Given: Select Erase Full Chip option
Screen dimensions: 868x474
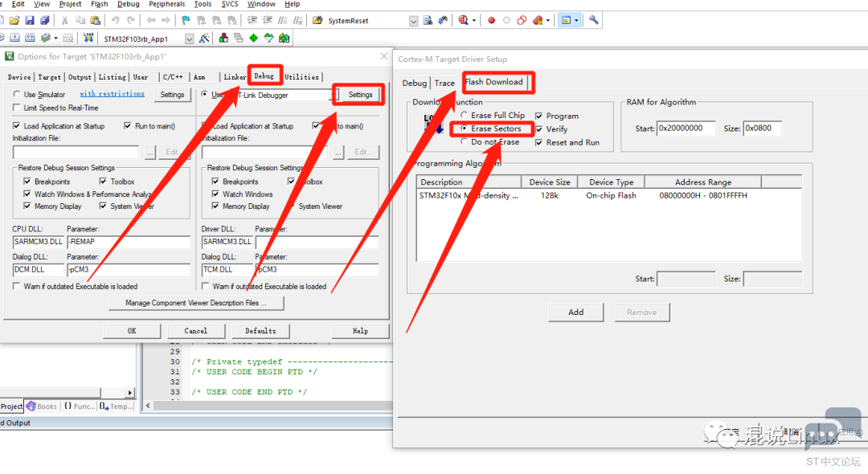Looking at the screenshot, I should click(x=464, y=115).
